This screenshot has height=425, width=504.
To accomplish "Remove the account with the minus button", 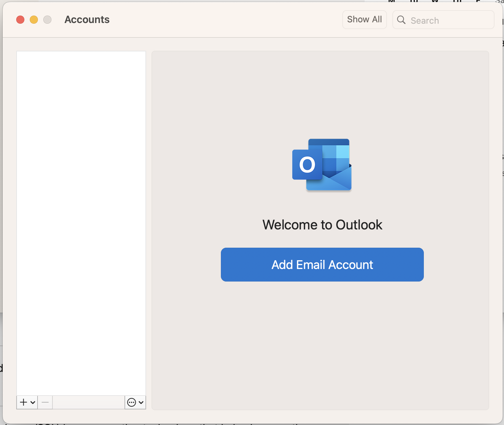I will (45, 402).
